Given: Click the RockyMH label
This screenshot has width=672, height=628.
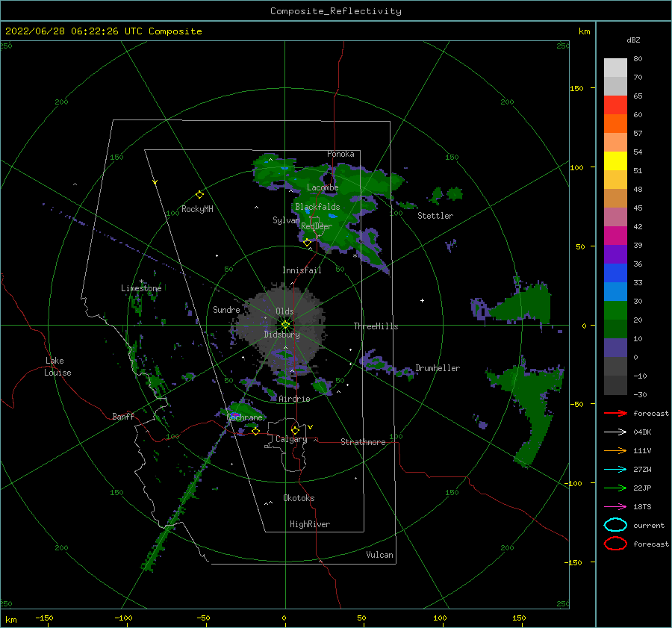Looking at the screenshot, I should pos(197,209).
